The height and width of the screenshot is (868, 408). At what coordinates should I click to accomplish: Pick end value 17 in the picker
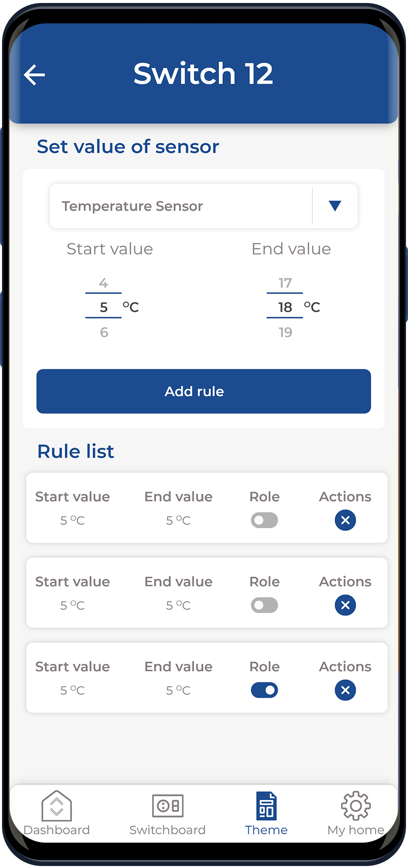point(285,283)
